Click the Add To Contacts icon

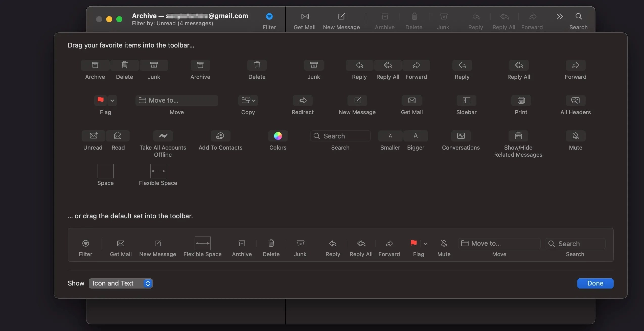(220, 136)
